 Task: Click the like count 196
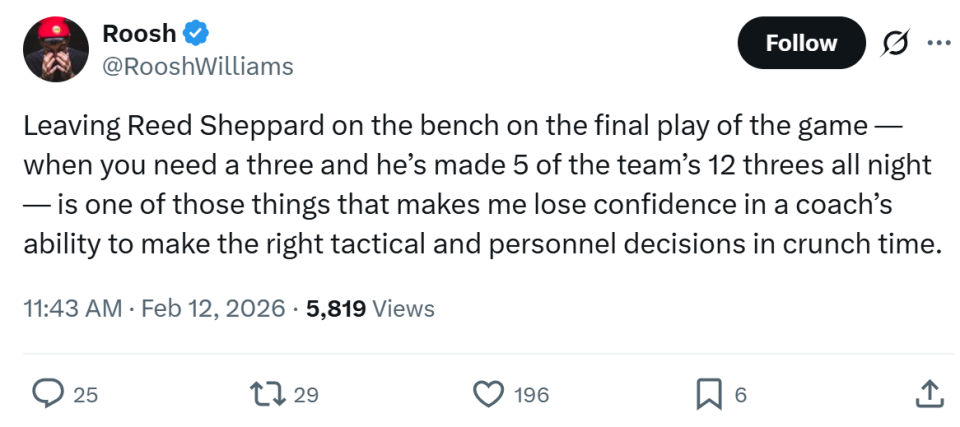pos(531,395)
